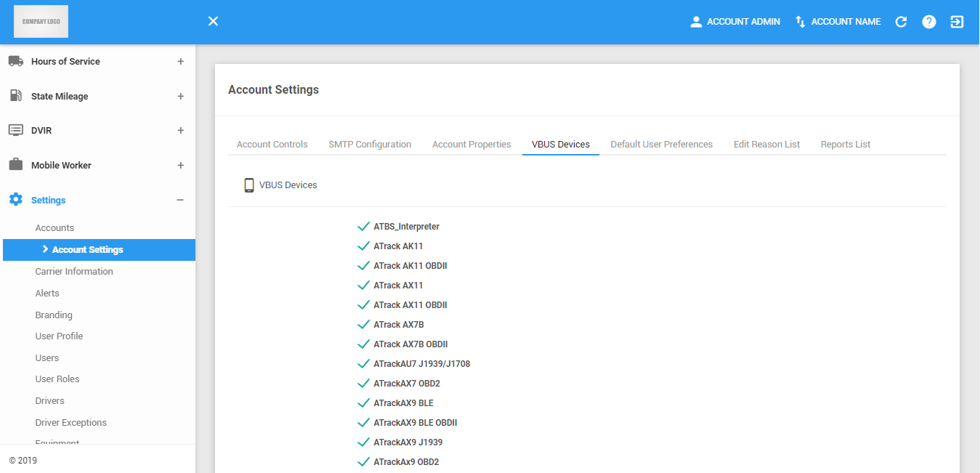The image size is (980, 473).
Task: Toggle the ATrackAX9 BLE OBDII checkmark
Action: tap(364, 423)
